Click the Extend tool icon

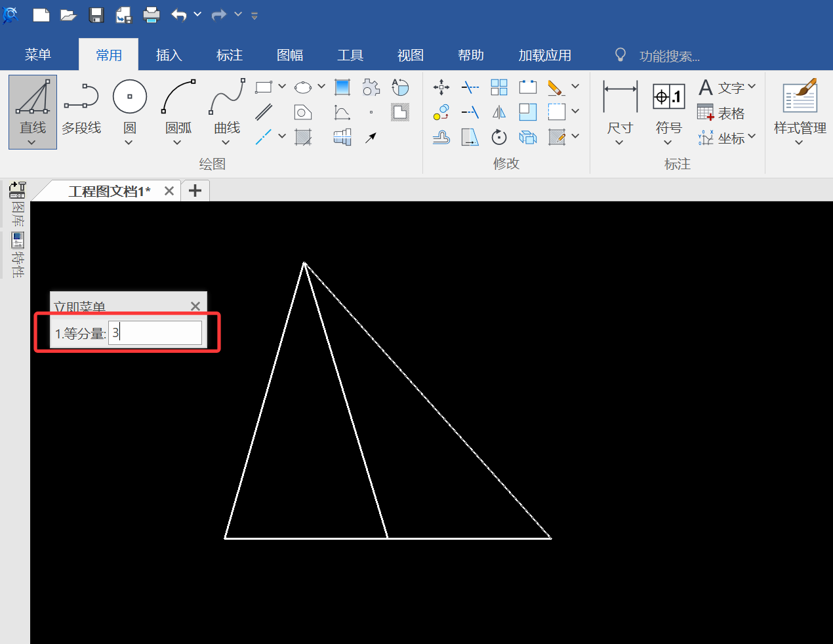pos(470,112)
